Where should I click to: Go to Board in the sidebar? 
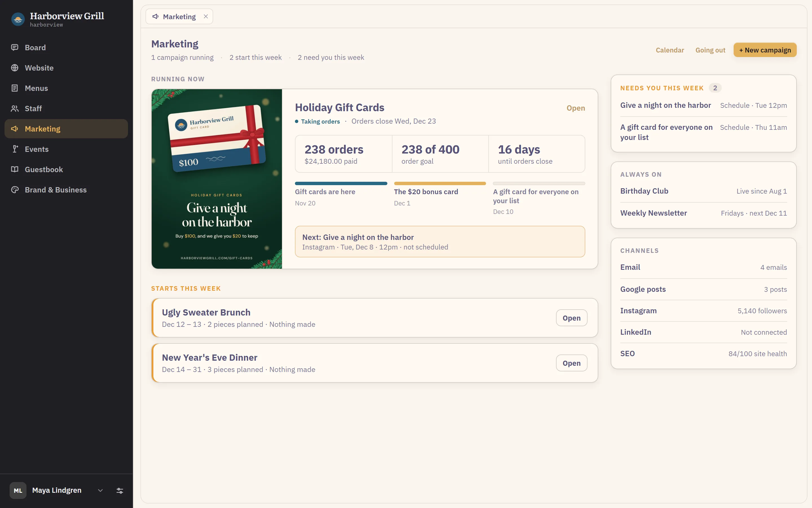(66, 47)
